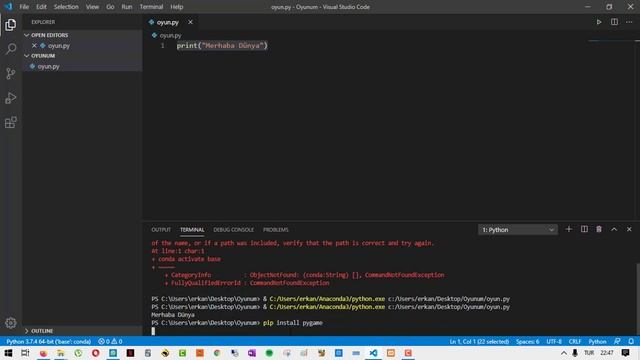The width and height of the screenshot is (640, 360).
Task: Open the Terminal menu
Action: [x=151, y=7]
